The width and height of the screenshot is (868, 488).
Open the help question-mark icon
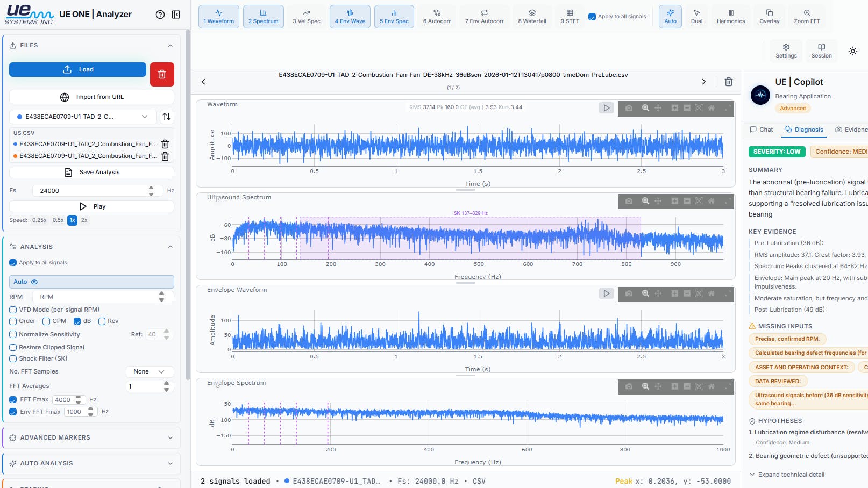pyautogui.click(x=160, y=15)
